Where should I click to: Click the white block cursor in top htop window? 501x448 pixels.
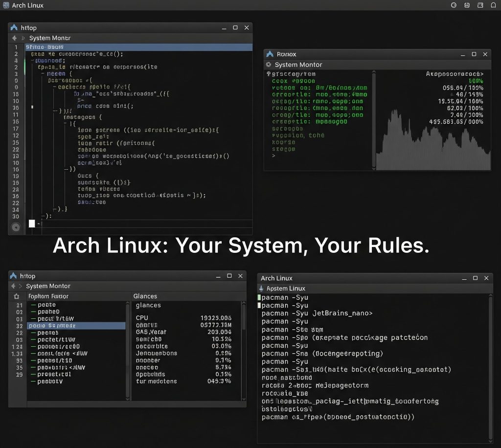(32, 224)
